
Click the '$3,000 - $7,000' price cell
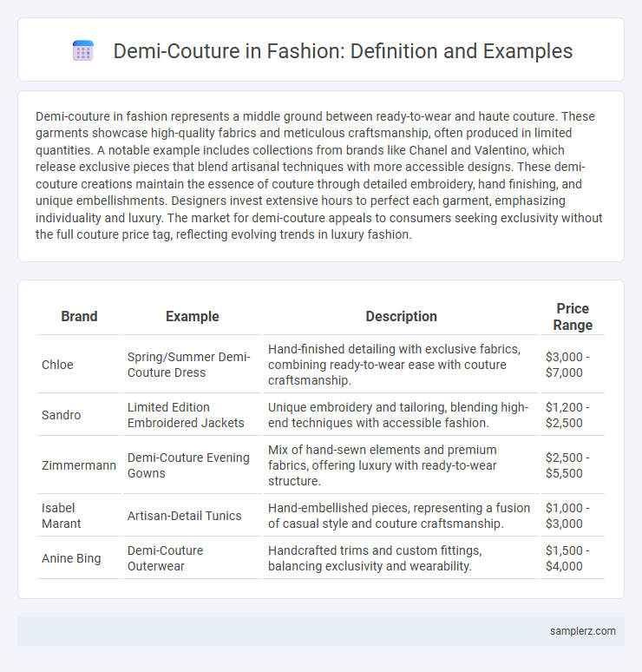click(573, 365)
